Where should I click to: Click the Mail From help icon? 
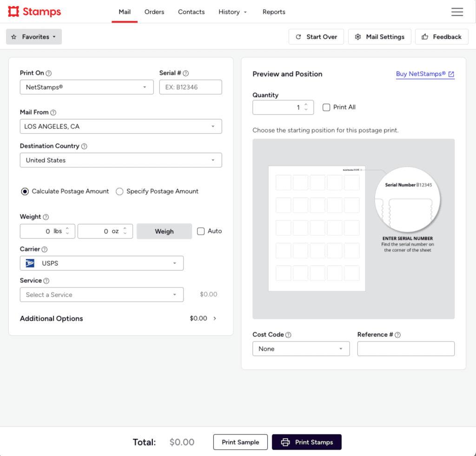click(x=53, y=113)
